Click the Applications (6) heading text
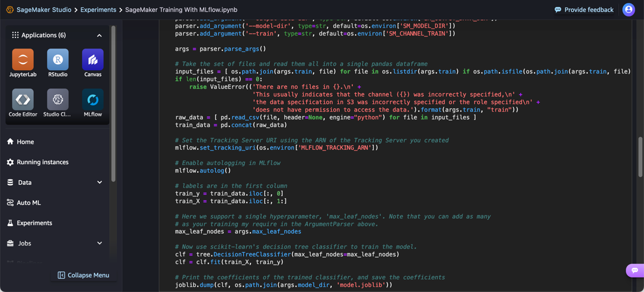The height and width of the screenshot is (292, 644). coord(44,35)
